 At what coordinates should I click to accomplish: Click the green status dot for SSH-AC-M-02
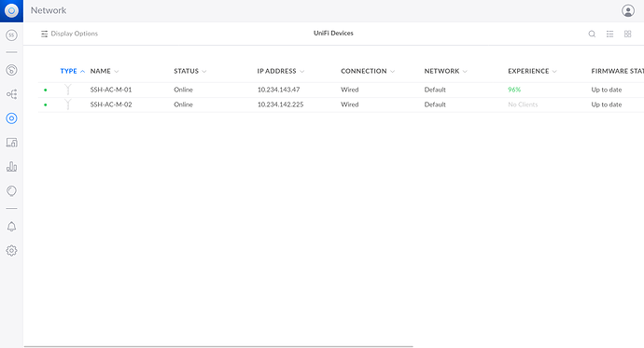[45, 104]
